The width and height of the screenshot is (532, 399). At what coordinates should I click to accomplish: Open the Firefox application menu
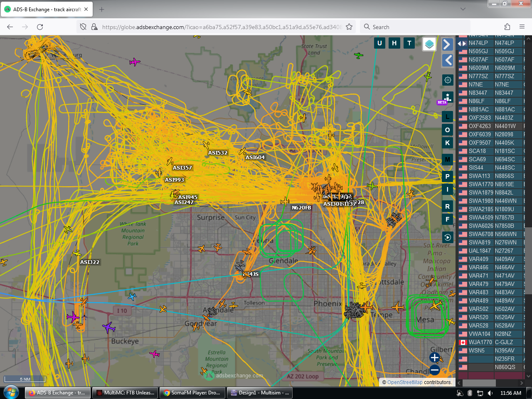522,27
